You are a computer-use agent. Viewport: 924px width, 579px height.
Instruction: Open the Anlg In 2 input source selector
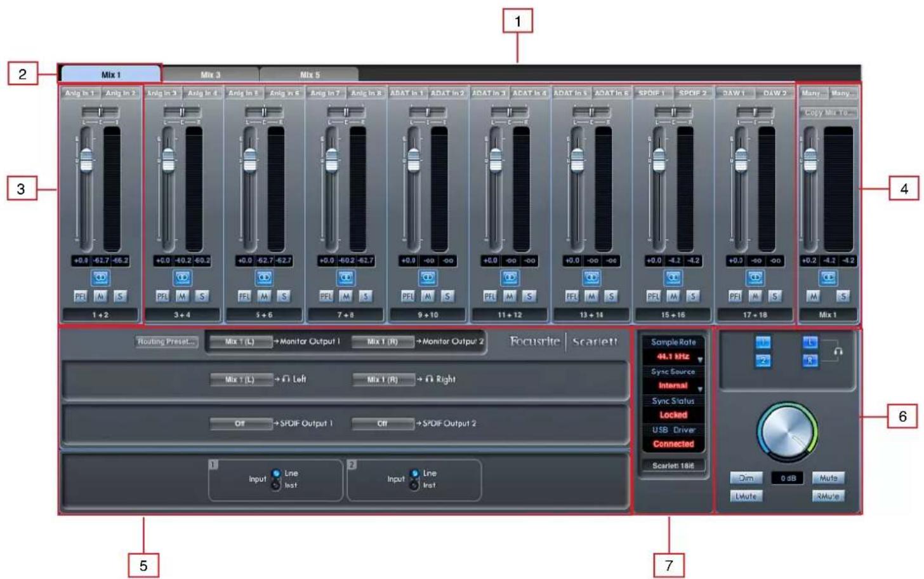point(121,93)
